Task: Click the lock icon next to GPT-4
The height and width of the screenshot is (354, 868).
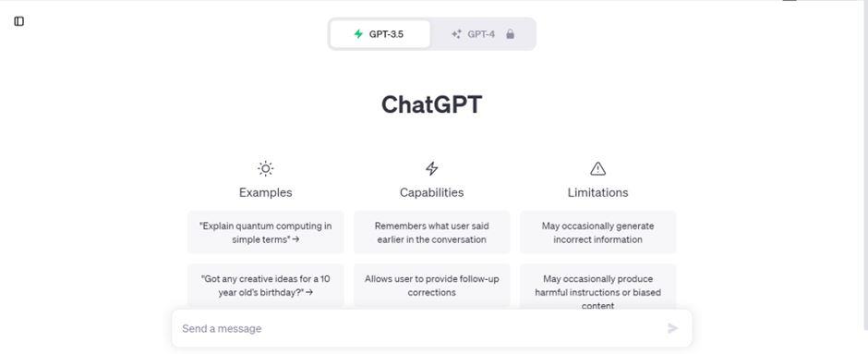Action: [510, 34]
